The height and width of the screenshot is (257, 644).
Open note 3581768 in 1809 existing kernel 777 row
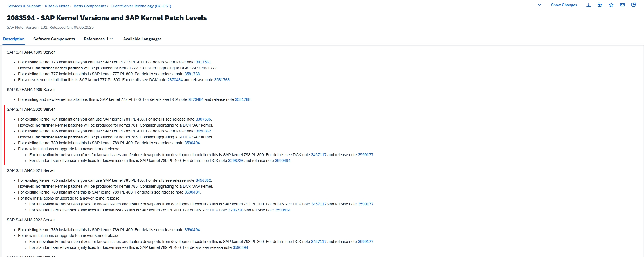tap(192, 74)
